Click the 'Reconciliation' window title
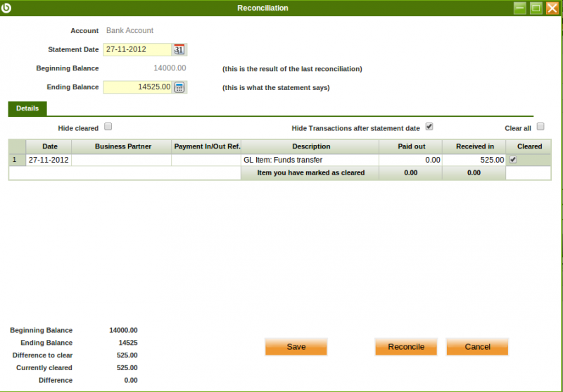The height and width of the screenshot is (392, 563). click(x=262, y=8)
